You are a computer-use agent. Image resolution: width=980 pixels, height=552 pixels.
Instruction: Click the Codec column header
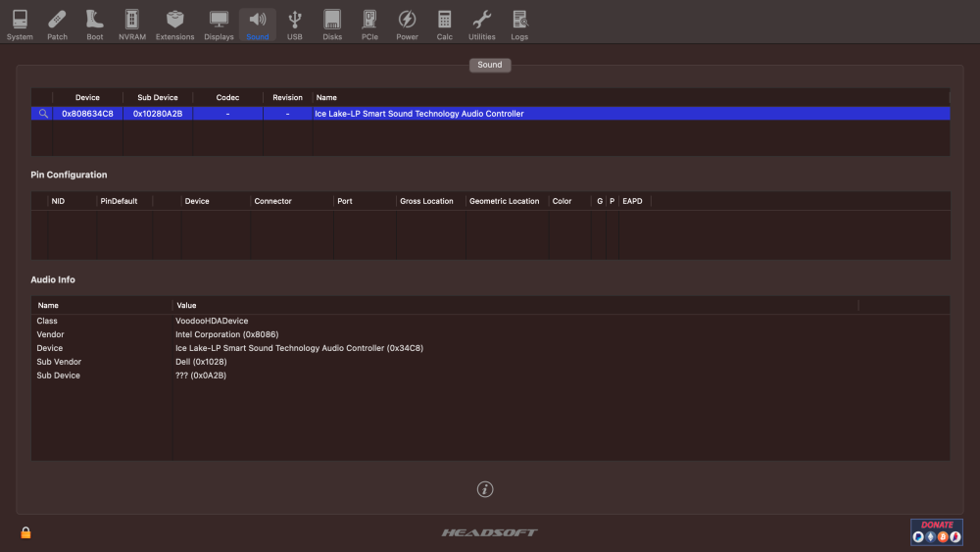point(227,97)
